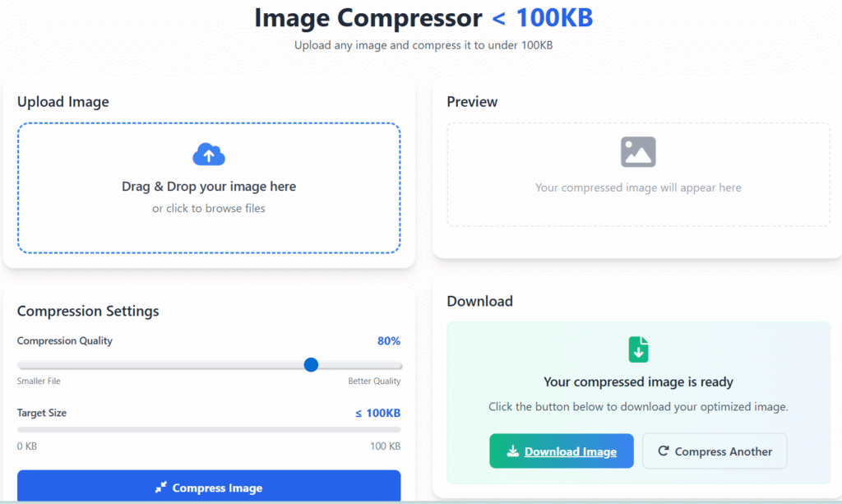
Task: Click the ≤ 100KB target size label
Action: pos(377,413)
